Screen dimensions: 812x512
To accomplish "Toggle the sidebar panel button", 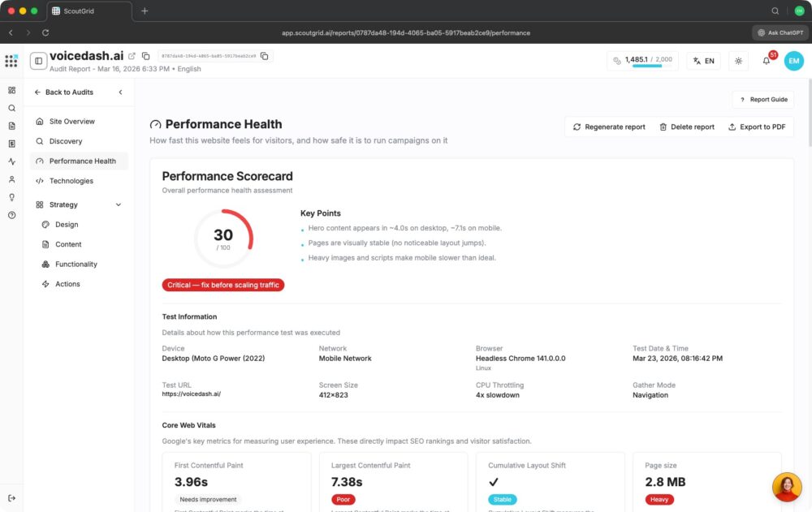I will 38,61.
